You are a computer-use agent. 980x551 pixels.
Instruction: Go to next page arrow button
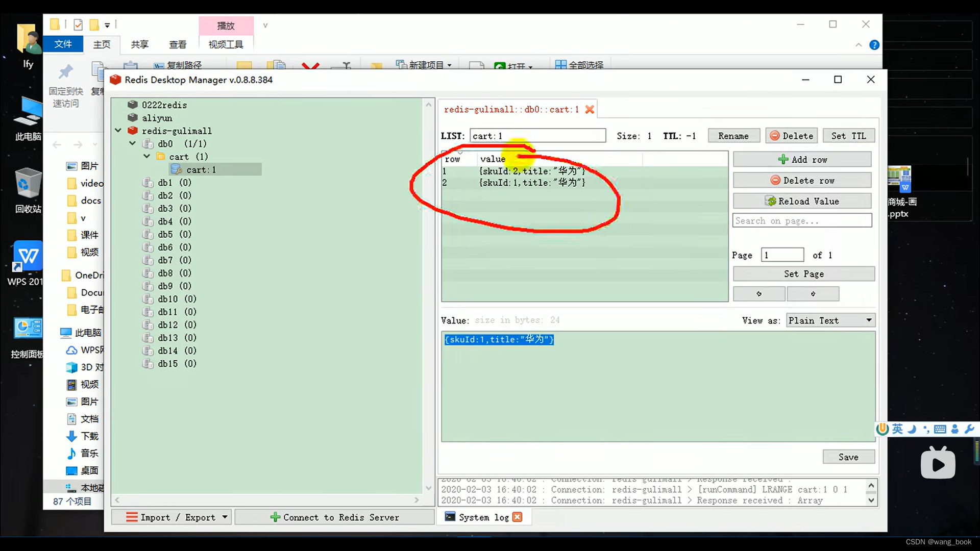pyautogui.click(x=813, y=294)
